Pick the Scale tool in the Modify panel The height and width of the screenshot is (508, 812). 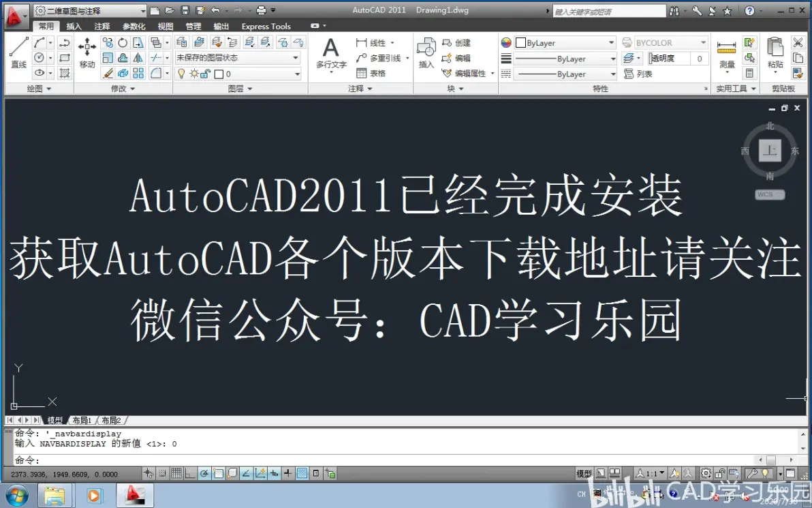(108, 58)
